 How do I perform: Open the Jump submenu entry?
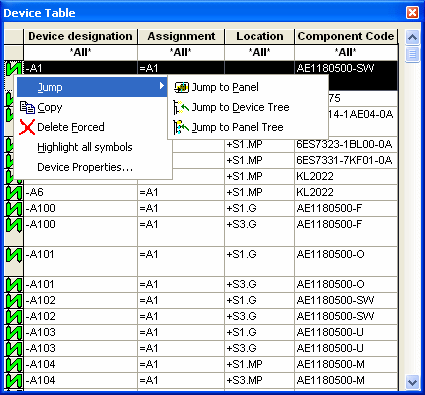coord(92,87)
